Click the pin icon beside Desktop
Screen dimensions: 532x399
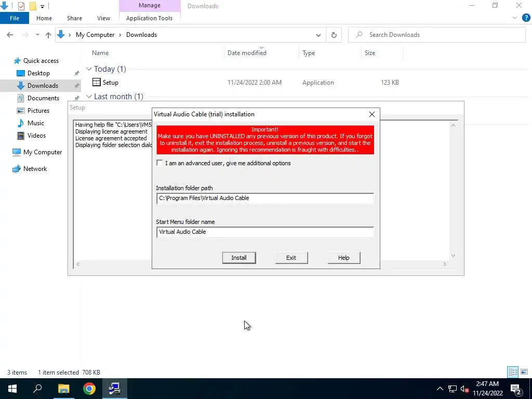pos(77,73)
